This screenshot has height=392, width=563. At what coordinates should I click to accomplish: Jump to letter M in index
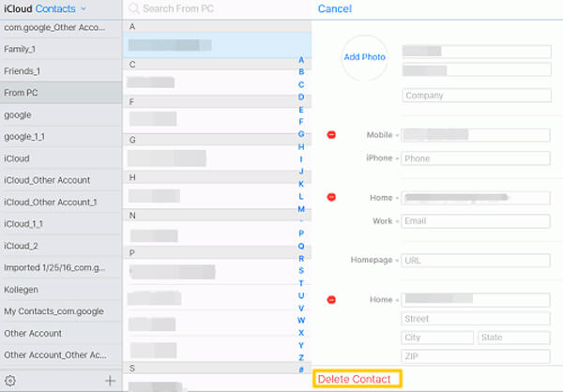click(301, 209)
